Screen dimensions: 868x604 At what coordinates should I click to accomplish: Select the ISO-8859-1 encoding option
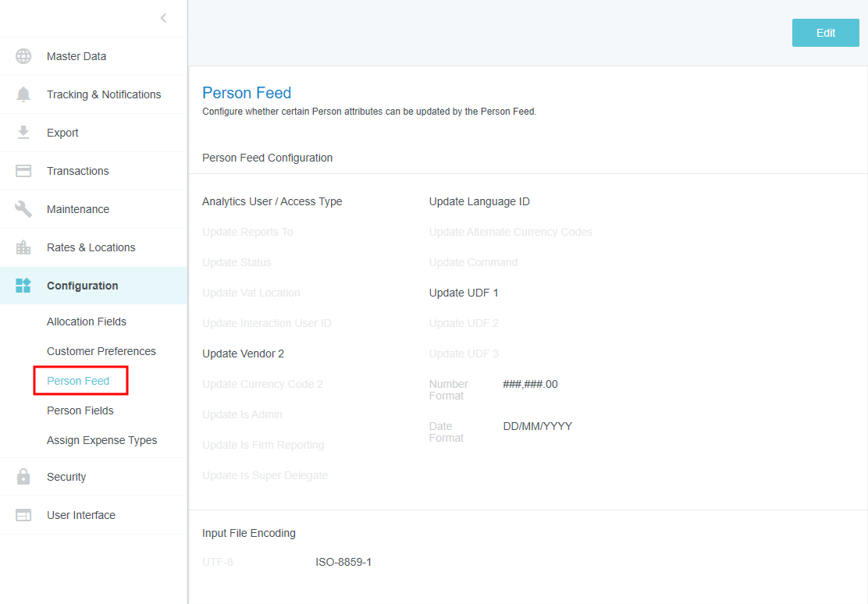(343, 562)
